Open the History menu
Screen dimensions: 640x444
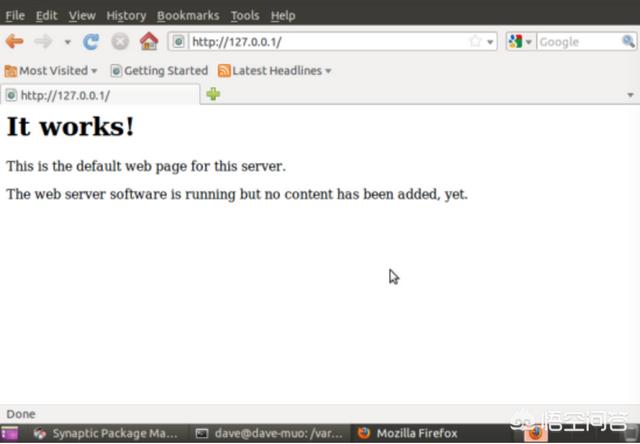coord(126,16)
